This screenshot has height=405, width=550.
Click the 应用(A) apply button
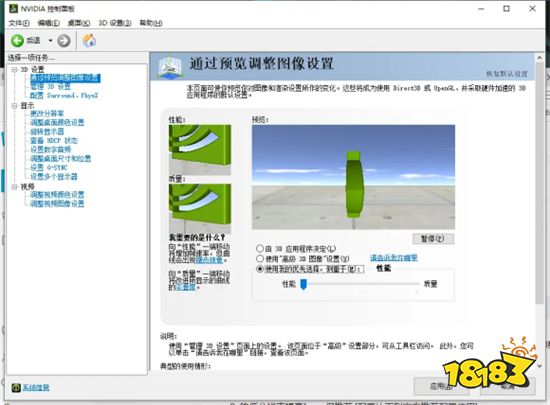click(x=441, y=386)
